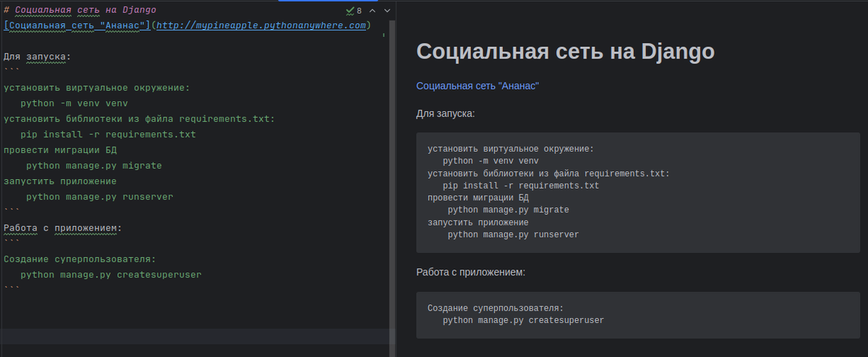Click 'Работа с приложением:' line in the editor
This screenshot has height=357, width=868.
(x=62, y=228)
